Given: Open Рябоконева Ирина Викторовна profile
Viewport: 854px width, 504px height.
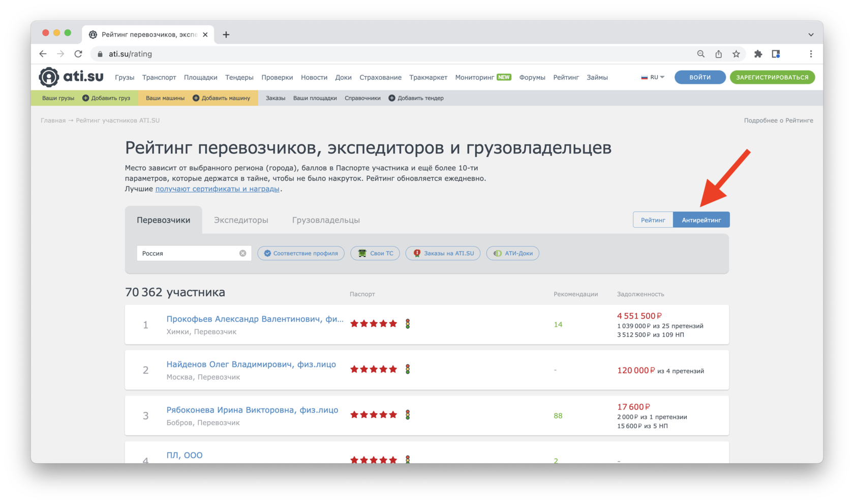Looking at the screenshot, I should [252, 410].
